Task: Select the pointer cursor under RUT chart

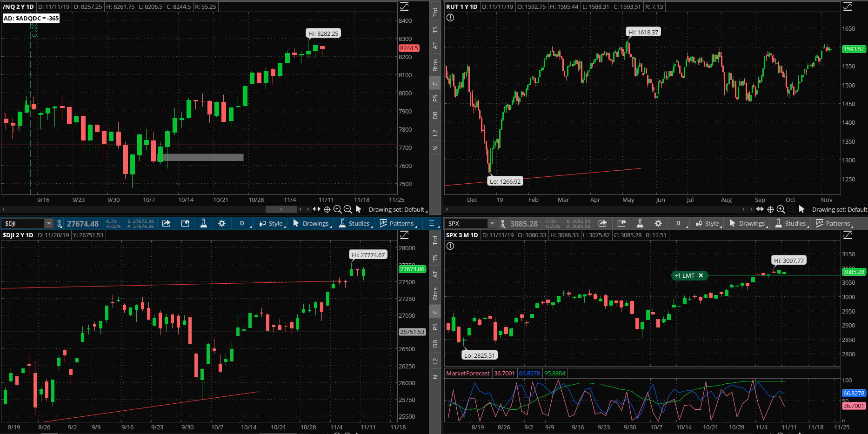Action: [x=801, y=209]
